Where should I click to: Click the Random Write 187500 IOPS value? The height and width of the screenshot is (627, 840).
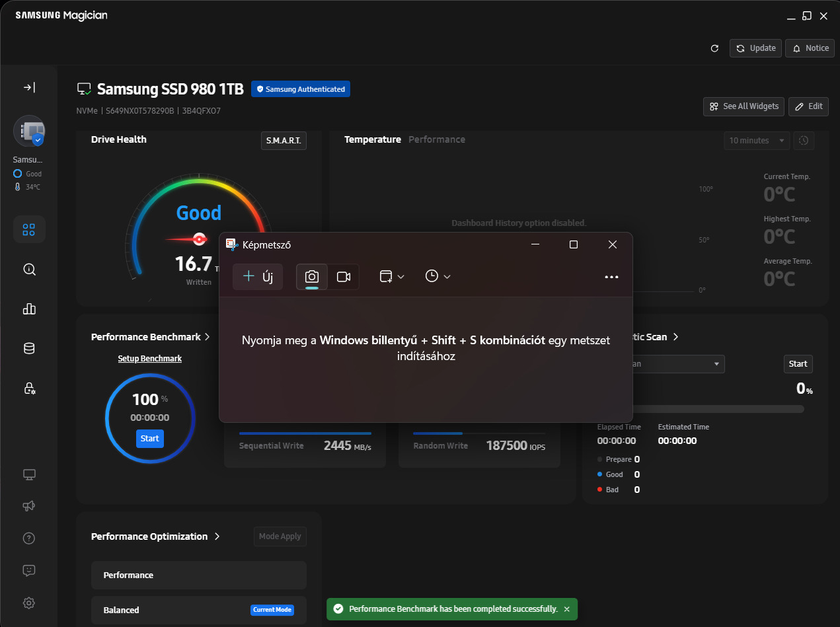pos(516,446)
